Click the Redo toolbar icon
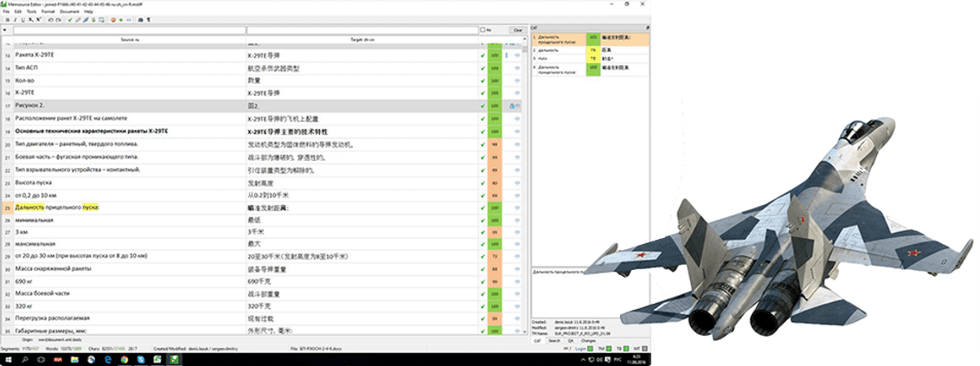 click(x=59, y=19)
